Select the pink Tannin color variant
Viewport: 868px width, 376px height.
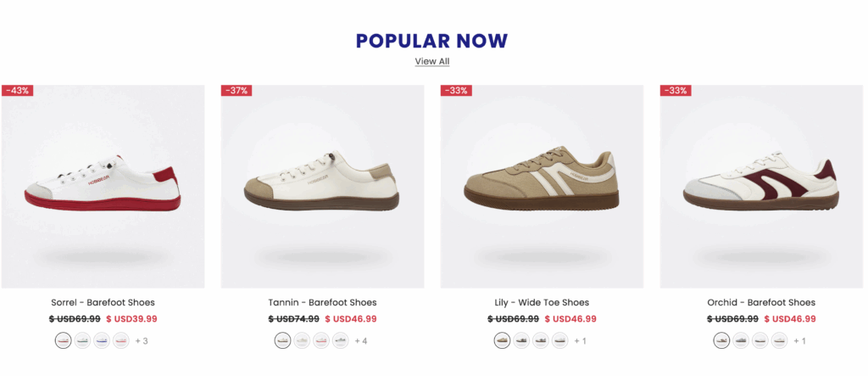(321, 340)
